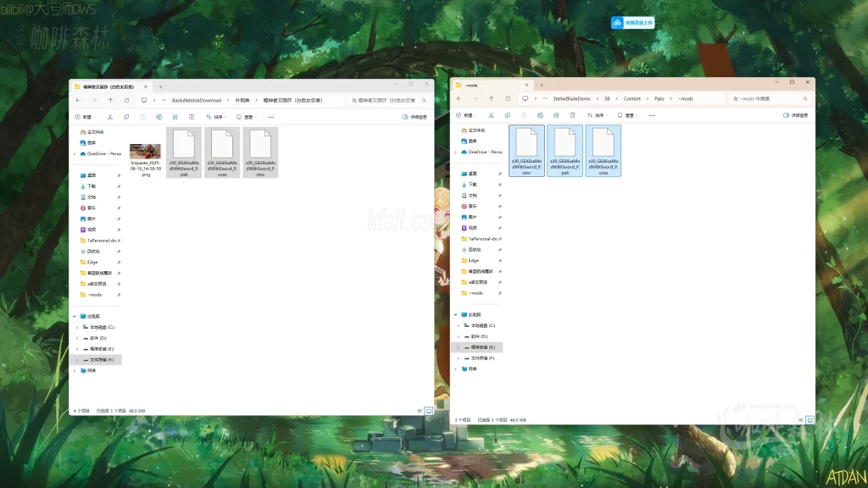Click Rename icon in left Explorer window
Viewport: 868px width, 488px height.
pyautogui.click(x=159, y=117)
